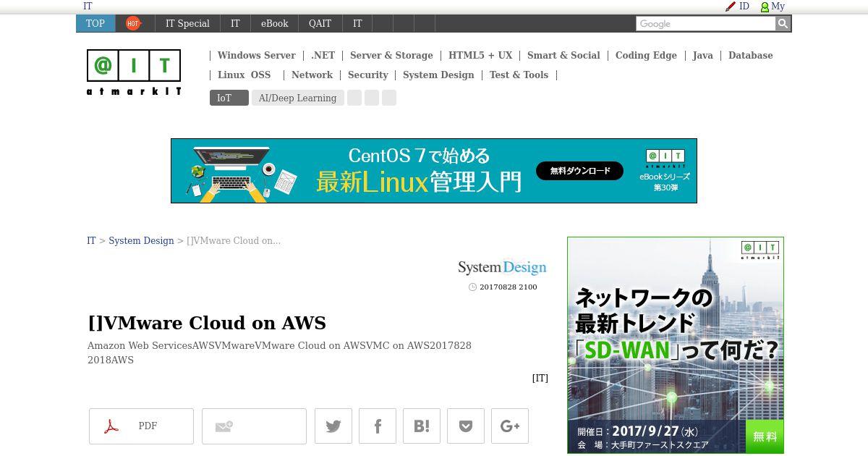The height and width of the screenshot is (456, 868).
Task: Save article to Pocket
Action: [466, 426]
